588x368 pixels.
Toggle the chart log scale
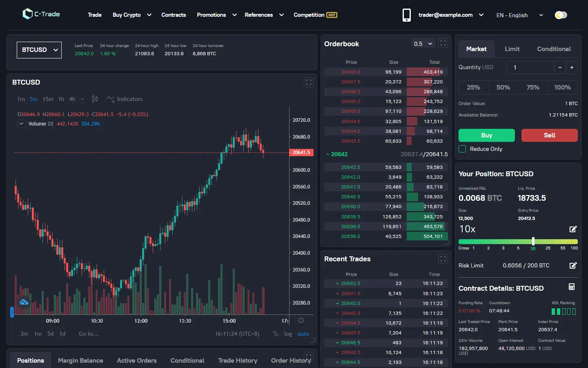[288, 334]
